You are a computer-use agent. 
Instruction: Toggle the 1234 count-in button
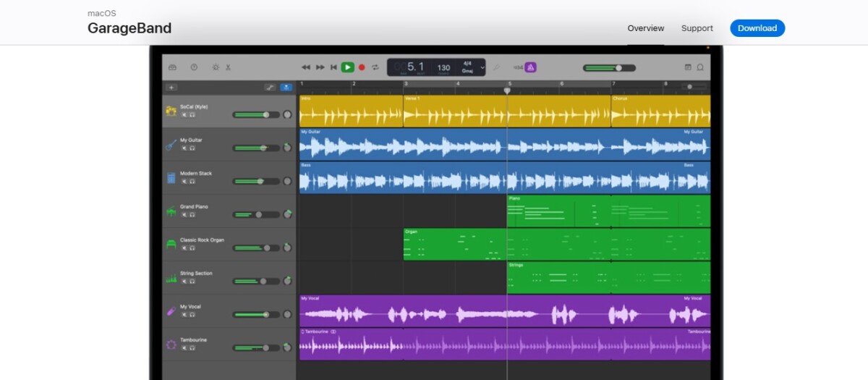[518, 67]
